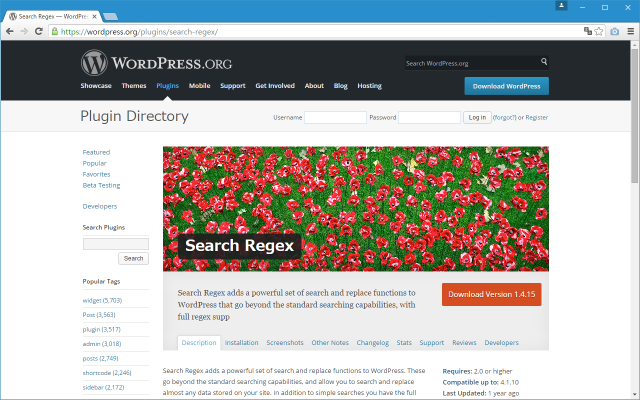Open the Mobile menu item
640x400 pixels.
199,86
